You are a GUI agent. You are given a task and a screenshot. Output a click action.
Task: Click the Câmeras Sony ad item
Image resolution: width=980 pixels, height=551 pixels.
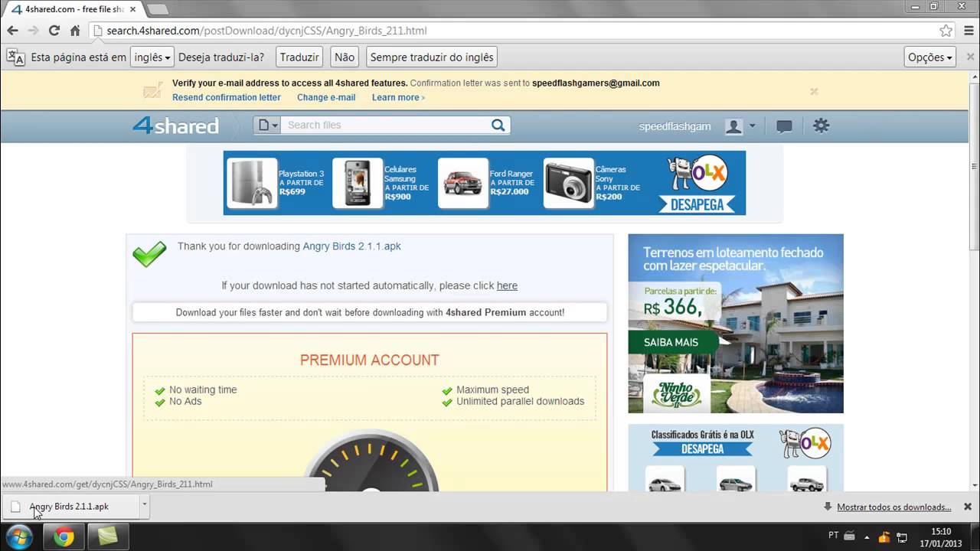pyautogui.click(x=593, y=183)
